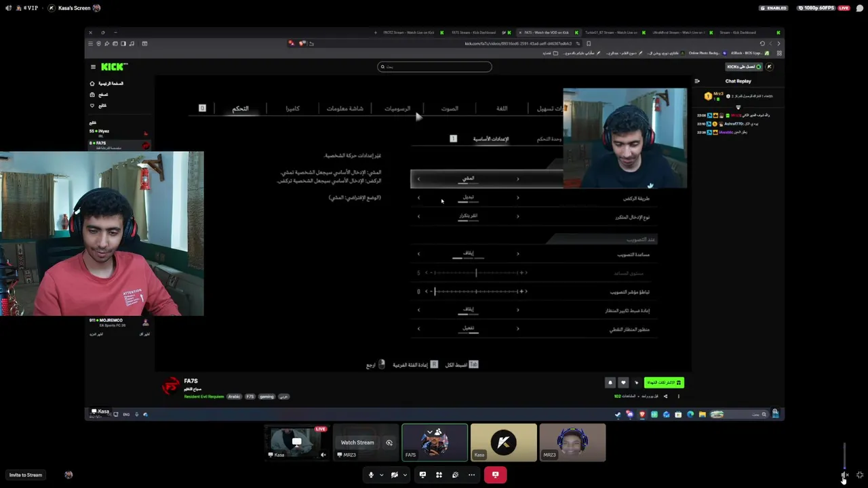The width and height of the screenshot is (868, 488).
Task: Click the stream volume speaker icon
Action: pos(844,476)
